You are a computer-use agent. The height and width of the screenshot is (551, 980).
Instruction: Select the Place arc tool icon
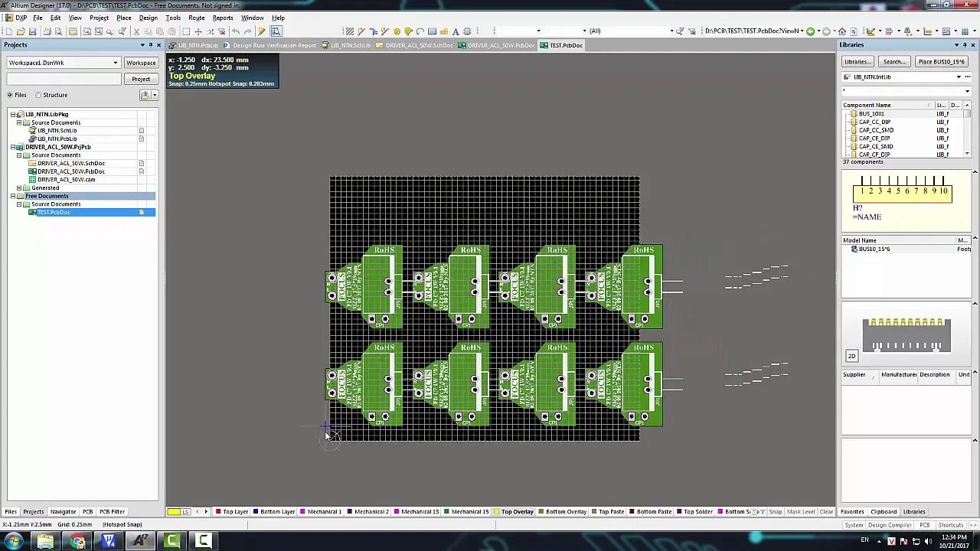click(x=420, y=31)
